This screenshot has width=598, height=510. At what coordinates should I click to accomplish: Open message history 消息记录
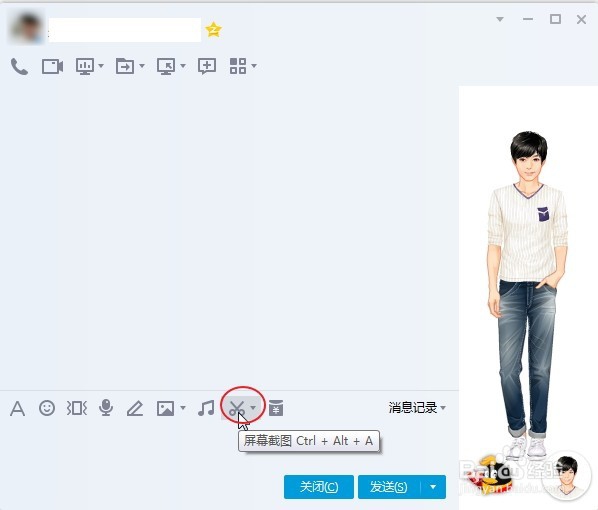pos(413,408)
